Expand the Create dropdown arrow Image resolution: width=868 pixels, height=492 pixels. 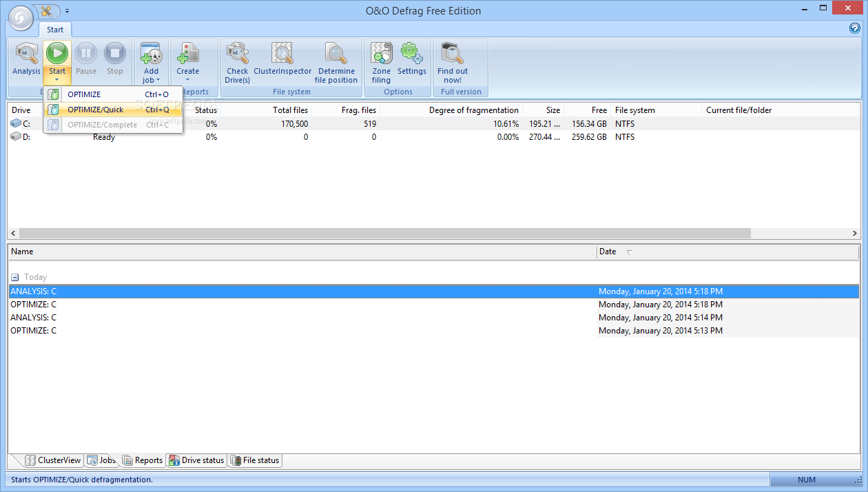[x=187, y=80]
